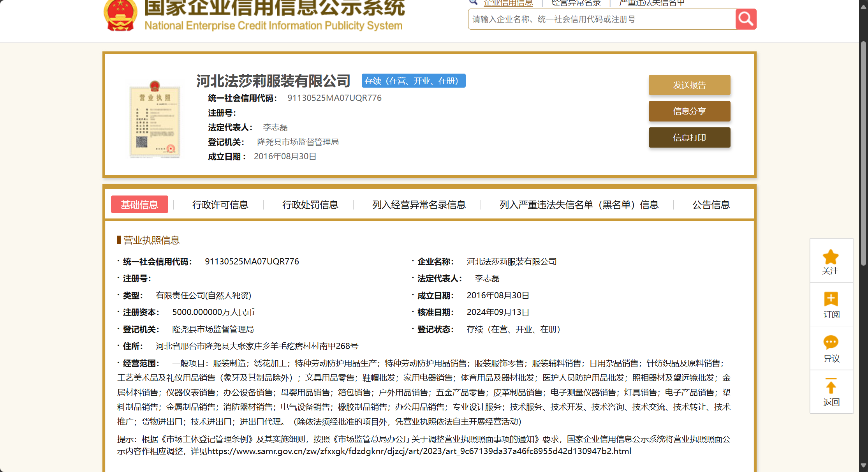
Task: Select the 基础信息 tab
Action: 139,204
